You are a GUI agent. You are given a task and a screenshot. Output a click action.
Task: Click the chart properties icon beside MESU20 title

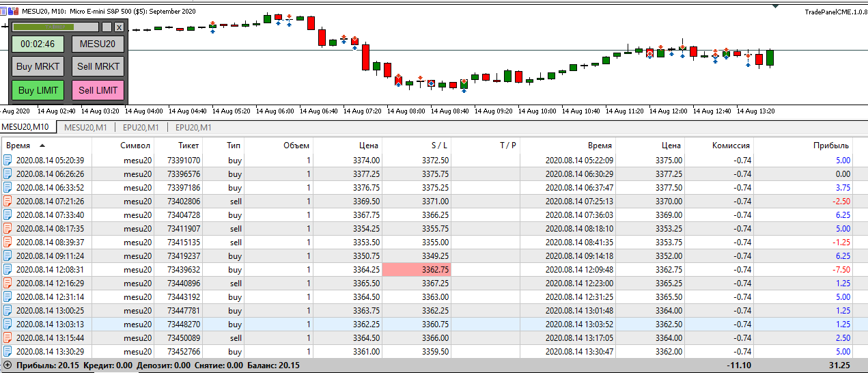click(x=3, y=11)
